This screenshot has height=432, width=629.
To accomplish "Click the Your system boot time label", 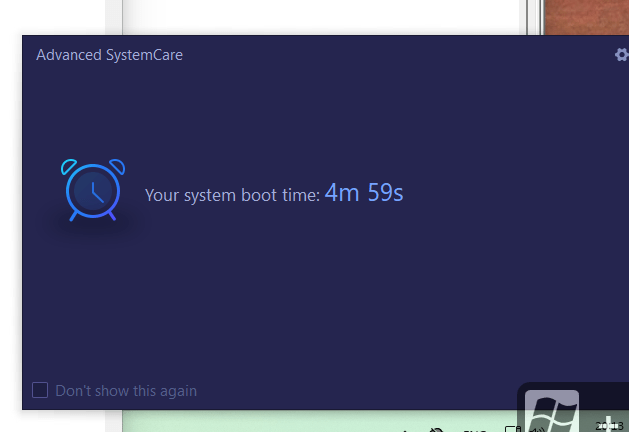I will (232, 195).
